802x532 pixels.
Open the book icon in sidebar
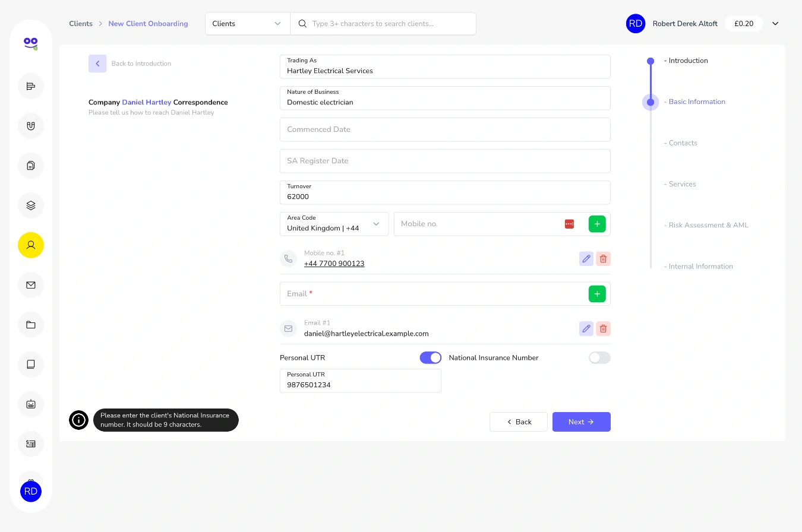(31, 365)
